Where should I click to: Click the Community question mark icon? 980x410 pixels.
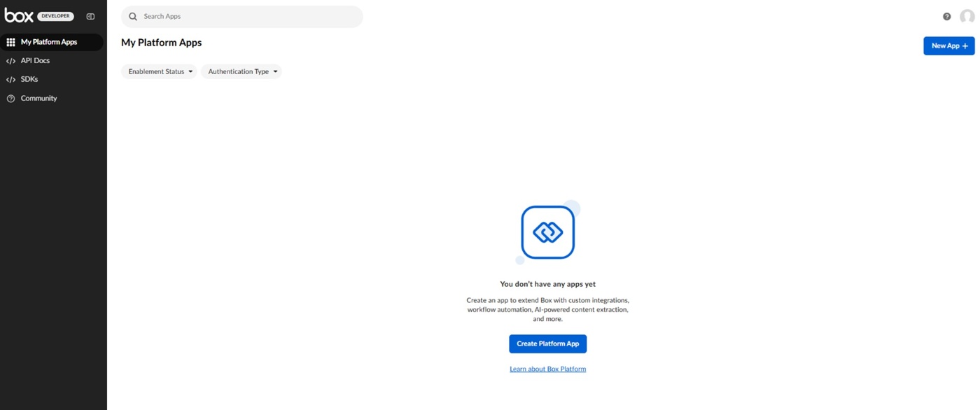(x=10, y=99)
